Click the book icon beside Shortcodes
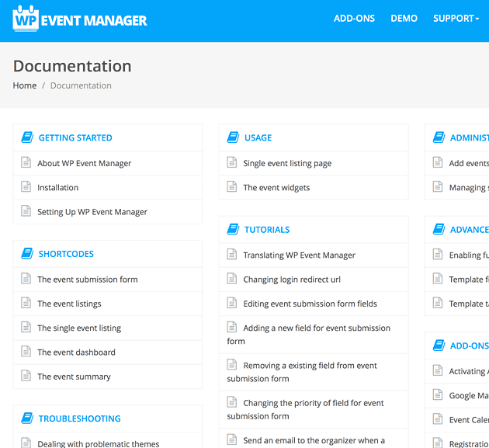 click(27, 253)
